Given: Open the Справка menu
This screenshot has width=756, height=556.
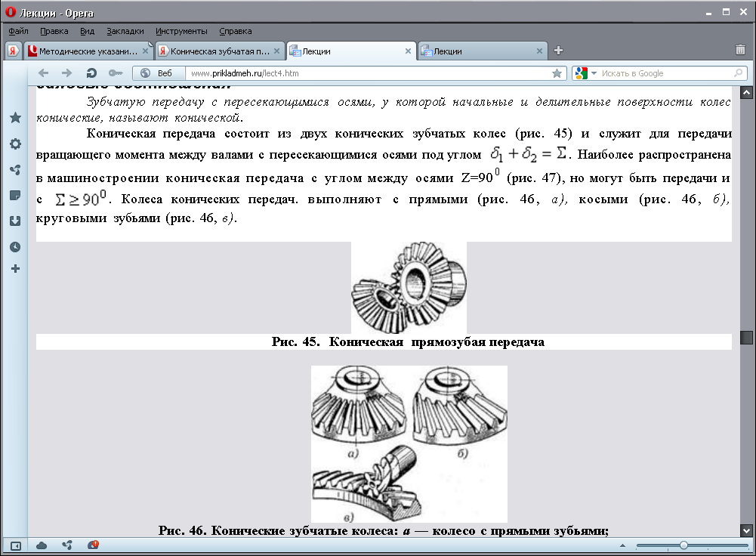Looking at the screenshot, I should pyautogui.click(x=236, y=31).
